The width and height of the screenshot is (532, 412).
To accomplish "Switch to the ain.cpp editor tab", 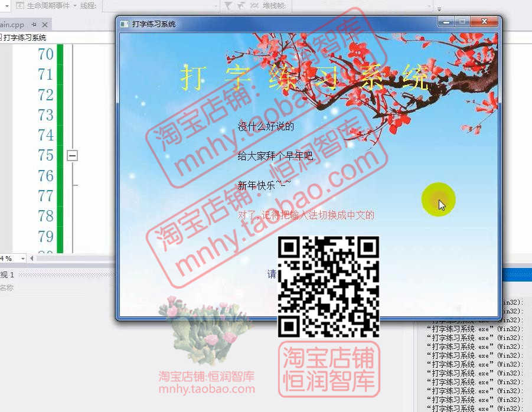I will point(12,25).
